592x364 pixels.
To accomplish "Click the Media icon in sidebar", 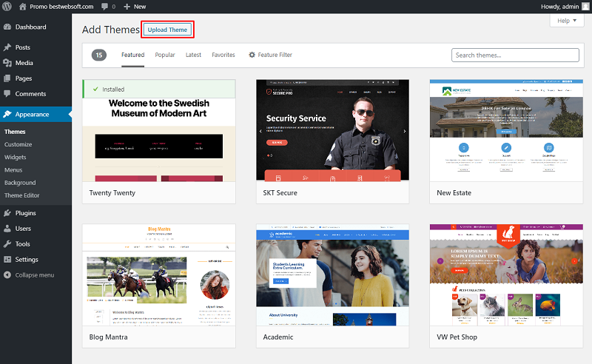I will coord(7,63).
